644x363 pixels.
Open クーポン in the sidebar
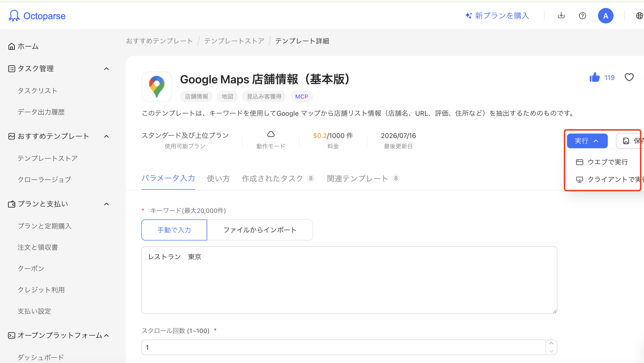[31, 269]
